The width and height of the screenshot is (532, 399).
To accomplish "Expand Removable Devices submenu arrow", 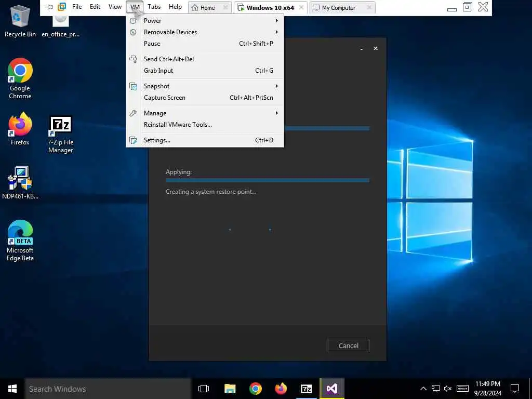I will click(x=277, y=32).
